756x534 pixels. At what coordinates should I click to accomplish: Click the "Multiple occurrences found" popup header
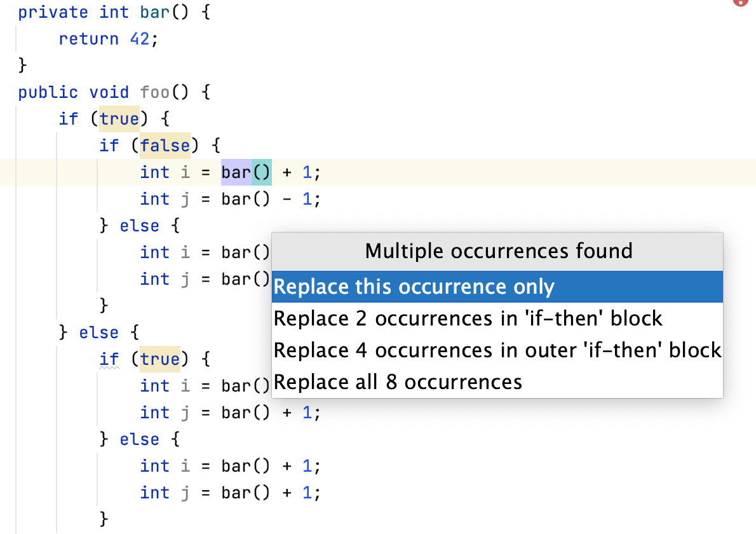pyautogui.click(x=498, y=251)
